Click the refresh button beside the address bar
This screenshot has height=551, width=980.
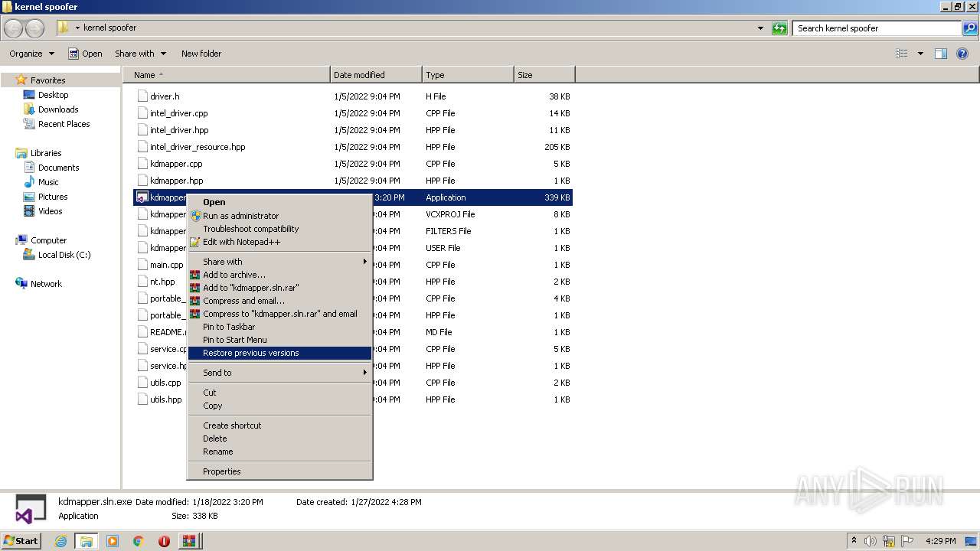point(779,28)
